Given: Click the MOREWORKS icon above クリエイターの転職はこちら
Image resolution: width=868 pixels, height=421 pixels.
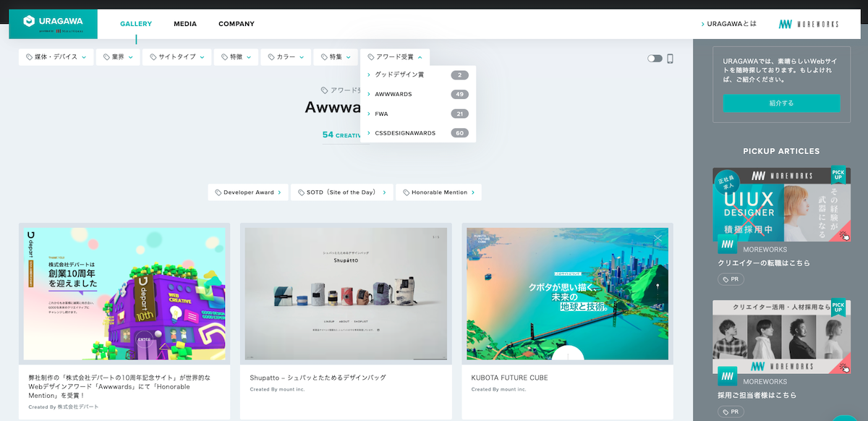Looking at the screenshot, I should (x=728, y=245).
